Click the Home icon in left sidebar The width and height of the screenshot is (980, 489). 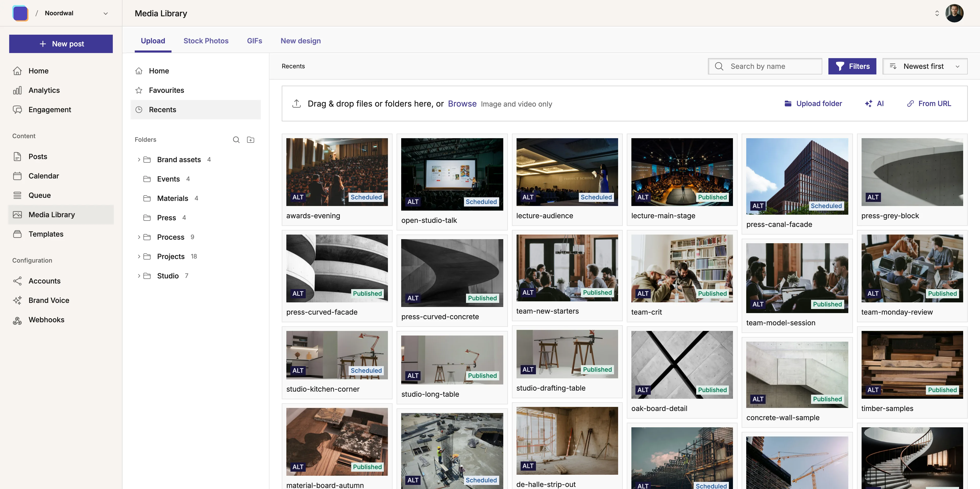click(17, 71)
